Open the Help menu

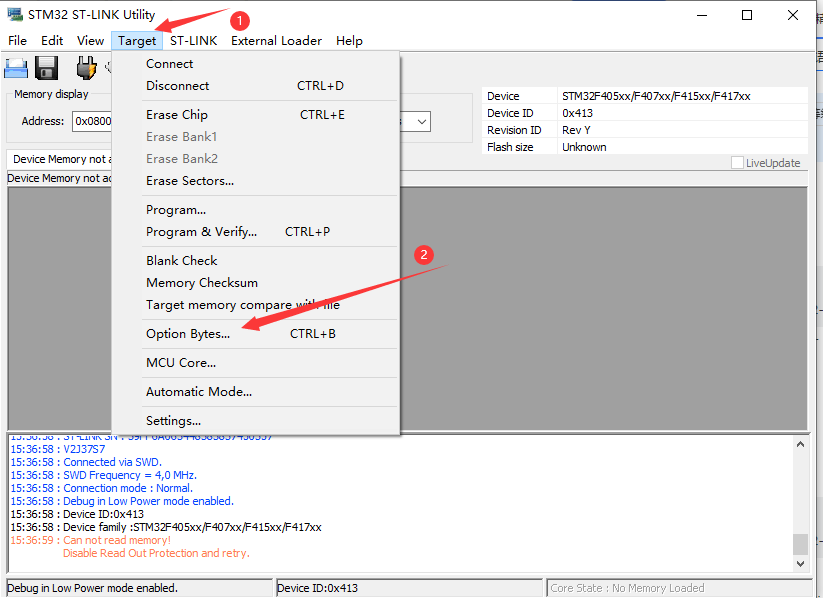click(x=349, y=41)
